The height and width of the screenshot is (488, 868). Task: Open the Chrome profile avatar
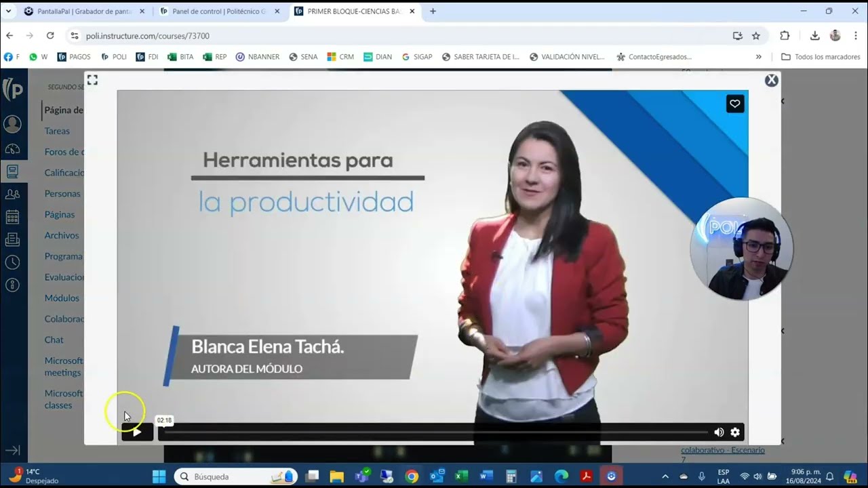click(835, 36)
